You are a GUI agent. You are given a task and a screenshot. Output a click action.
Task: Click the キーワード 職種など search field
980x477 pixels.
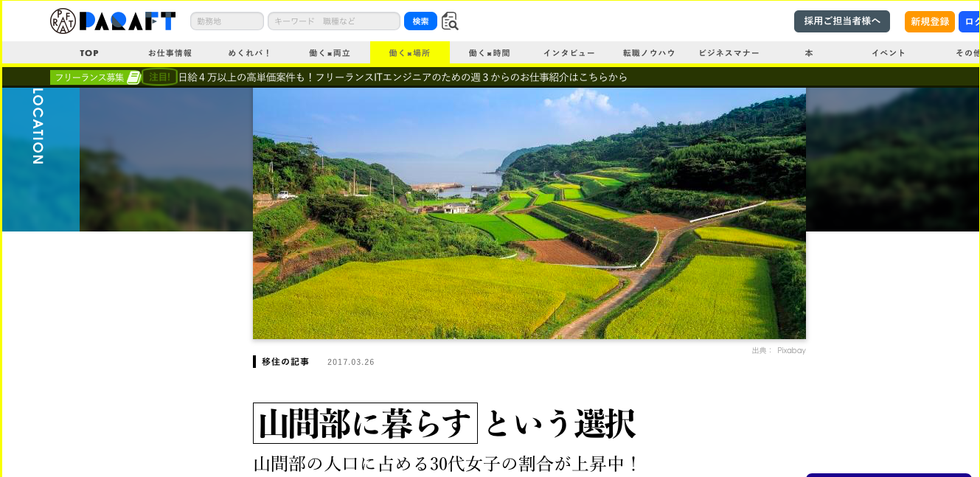pos(334,21)
